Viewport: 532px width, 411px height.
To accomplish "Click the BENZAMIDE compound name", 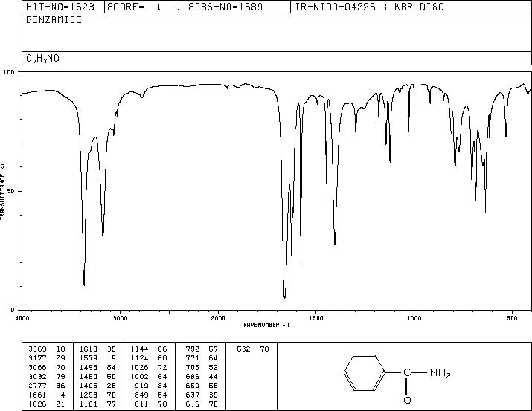I will [54, 20].
